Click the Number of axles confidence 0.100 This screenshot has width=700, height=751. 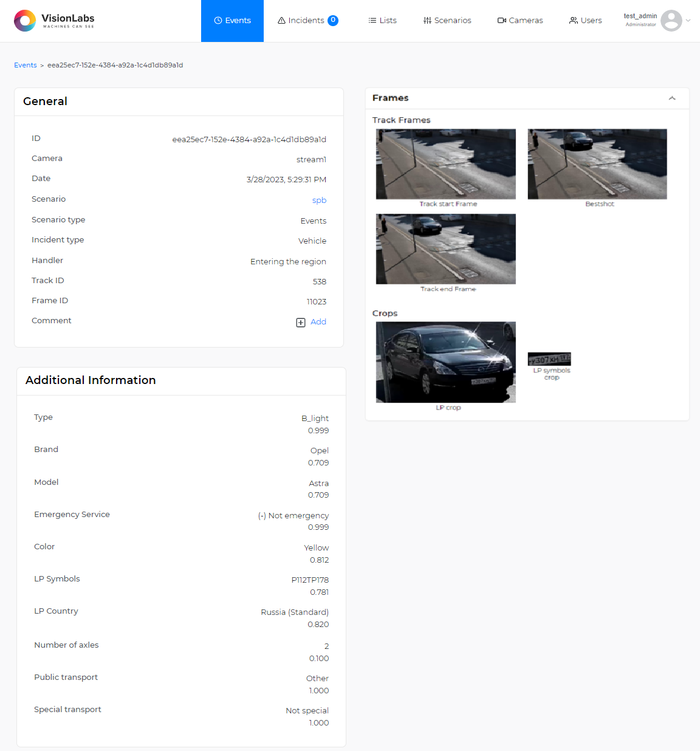(319, 659)
